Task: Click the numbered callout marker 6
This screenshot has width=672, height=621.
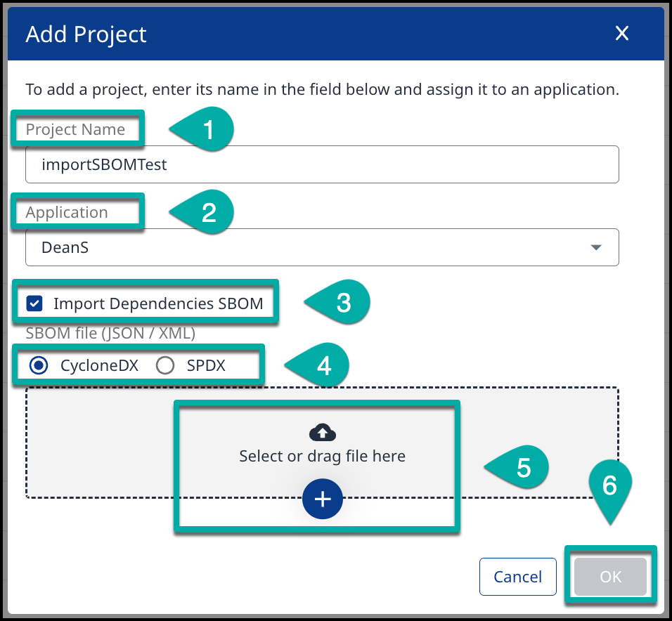Action: click(x=609, y=487)
